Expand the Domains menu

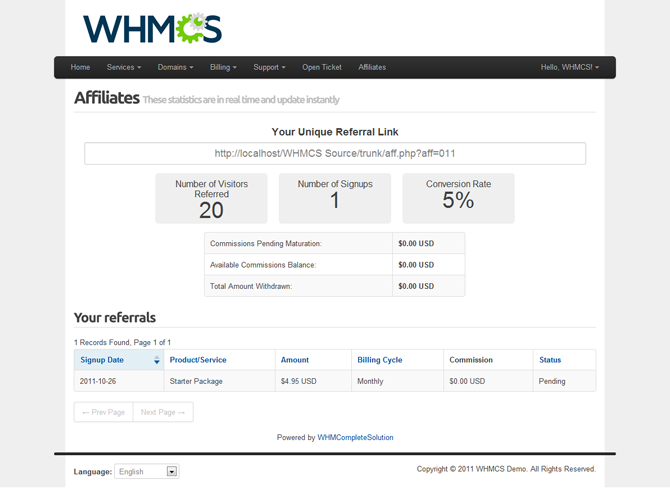coord(175,67)
